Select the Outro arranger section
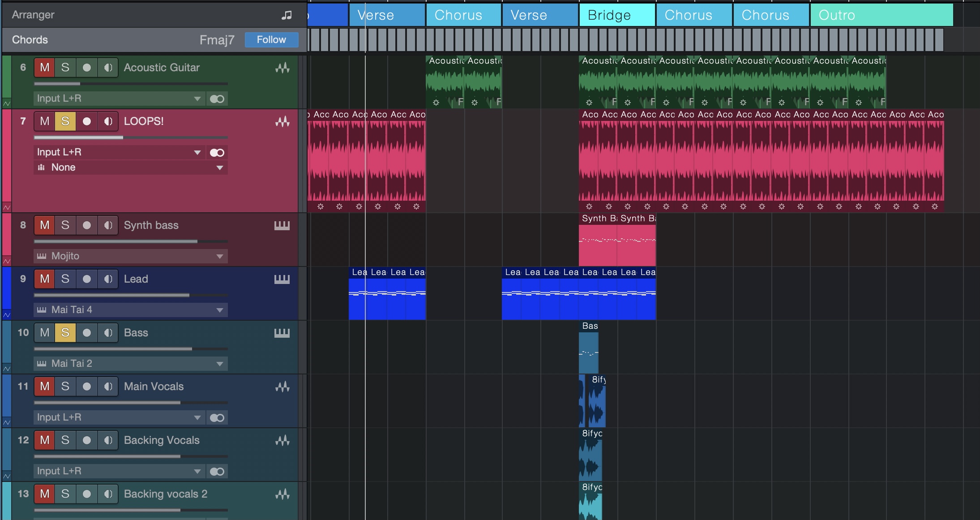The width and height of the screenshot is (980, 520). [x=882, y=15]
